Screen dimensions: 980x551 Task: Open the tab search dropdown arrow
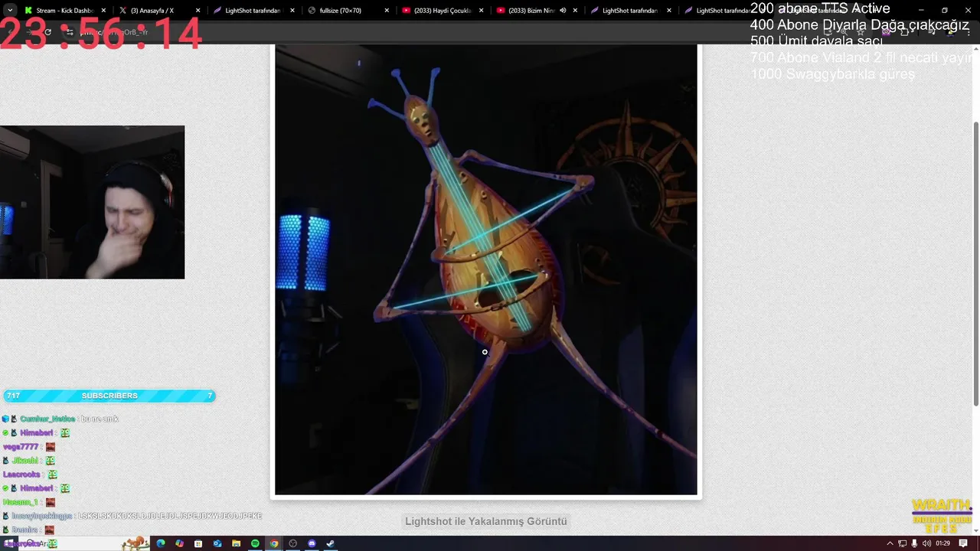[x=9, y=11]
